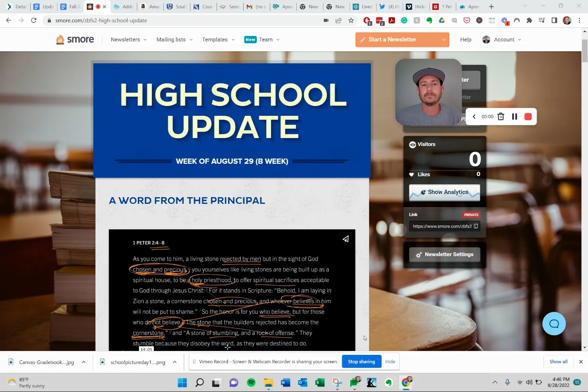Expand the Account dropdown
This screenshot has height=392, width=588.
pyautogui.click(x=502, y=40)
